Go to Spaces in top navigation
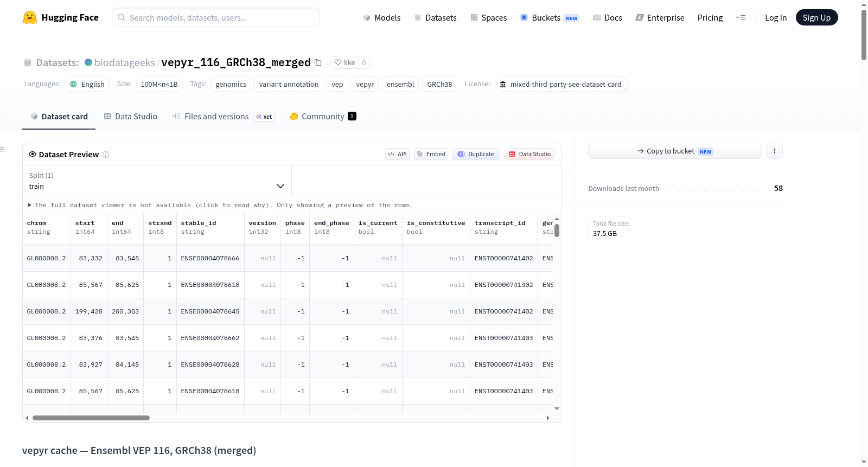This screenshot has height=467, width=868. pyautogui.click(x=488, y=18)
